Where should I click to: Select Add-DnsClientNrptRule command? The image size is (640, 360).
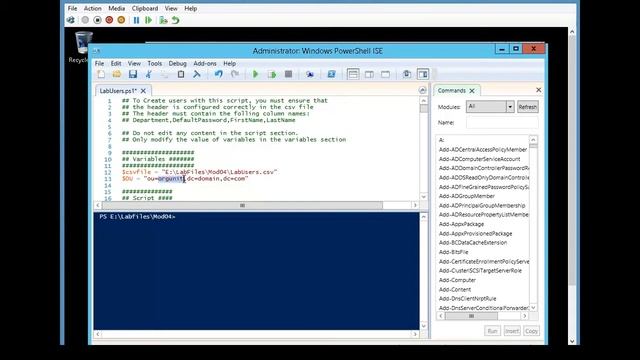[467, 299]
